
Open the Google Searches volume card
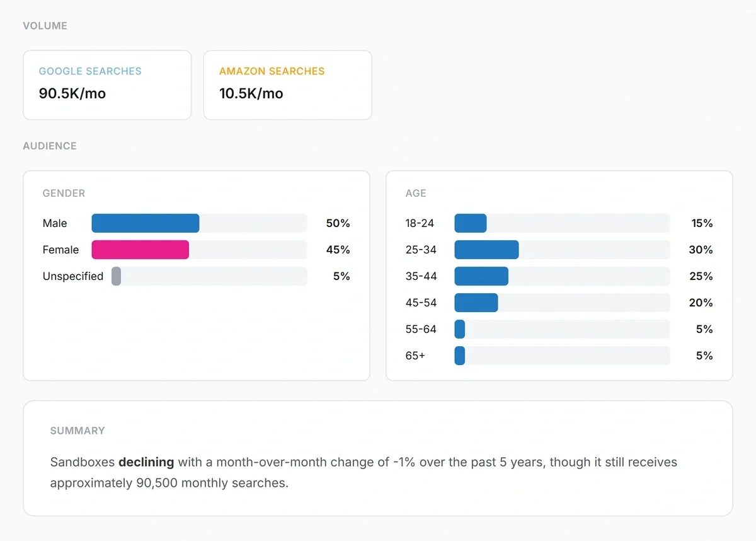pyautogui.click(x=107, y=85)
